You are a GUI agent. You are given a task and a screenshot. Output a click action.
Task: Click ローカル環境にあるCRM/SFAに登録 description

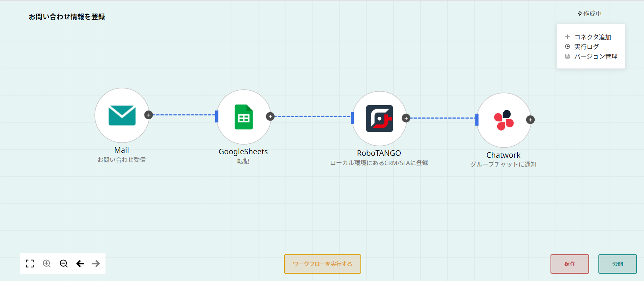(x=379, y=163)
